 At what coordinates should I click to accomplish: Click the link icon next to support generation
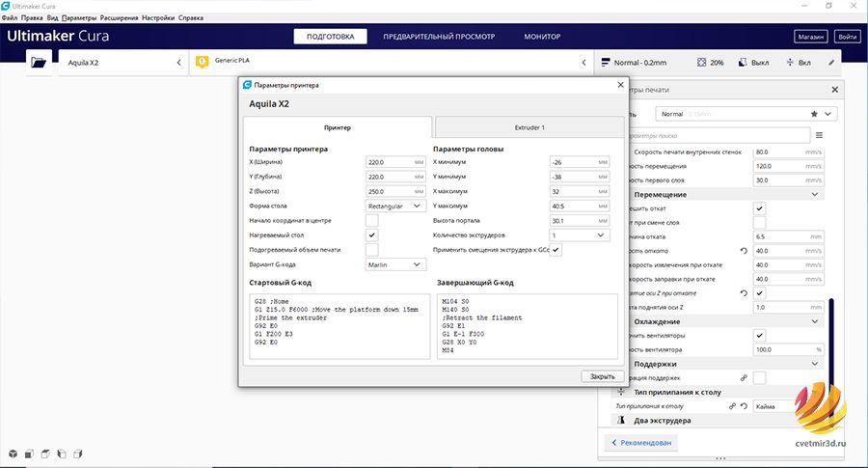click(744, 377)
